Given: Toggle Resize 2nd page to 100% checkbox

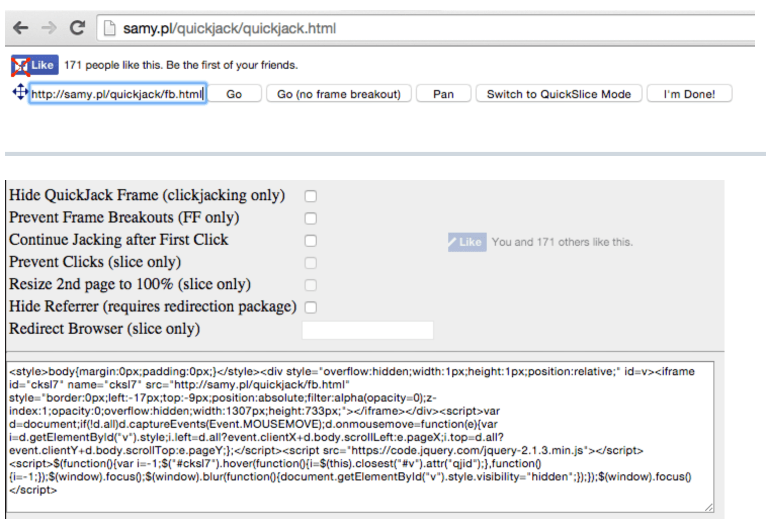Looking at the screenshot, I should (x=311, y=285).
